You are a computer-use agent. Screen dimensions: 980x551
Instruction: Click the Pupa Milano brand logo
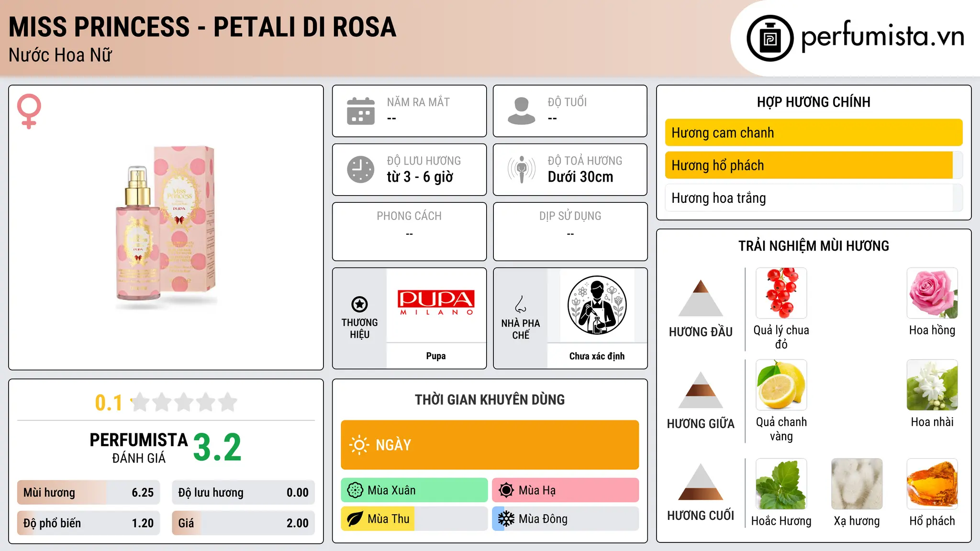tap(436, 302)
